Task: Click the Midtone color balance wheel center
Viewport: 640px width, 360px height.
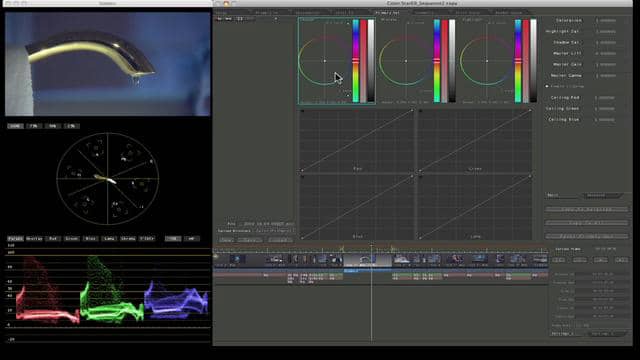Action: click(x=406, y=61)
